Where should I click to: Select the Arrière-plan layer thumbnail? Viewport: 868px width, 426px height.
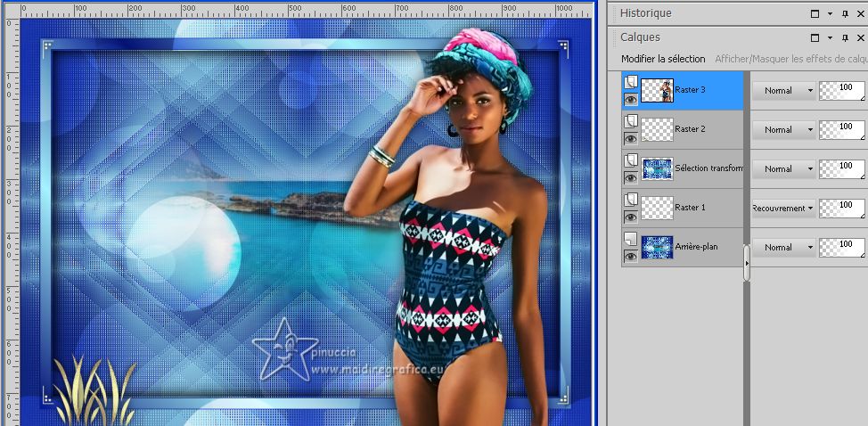coord(657,247)
